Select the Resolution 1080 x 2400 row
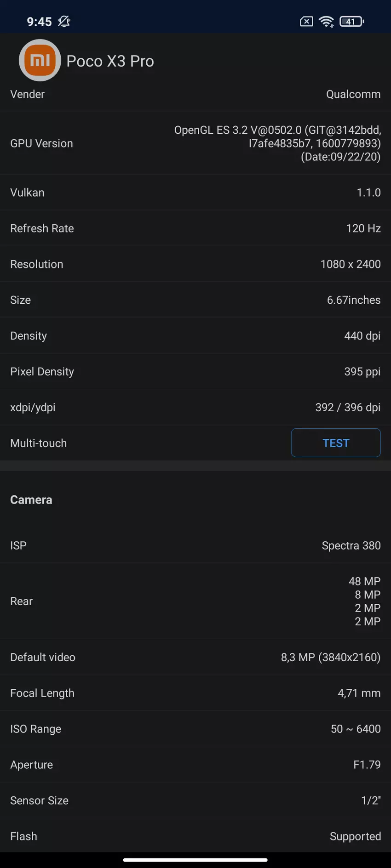Screen dimensions: 391x868 (195, 264)
